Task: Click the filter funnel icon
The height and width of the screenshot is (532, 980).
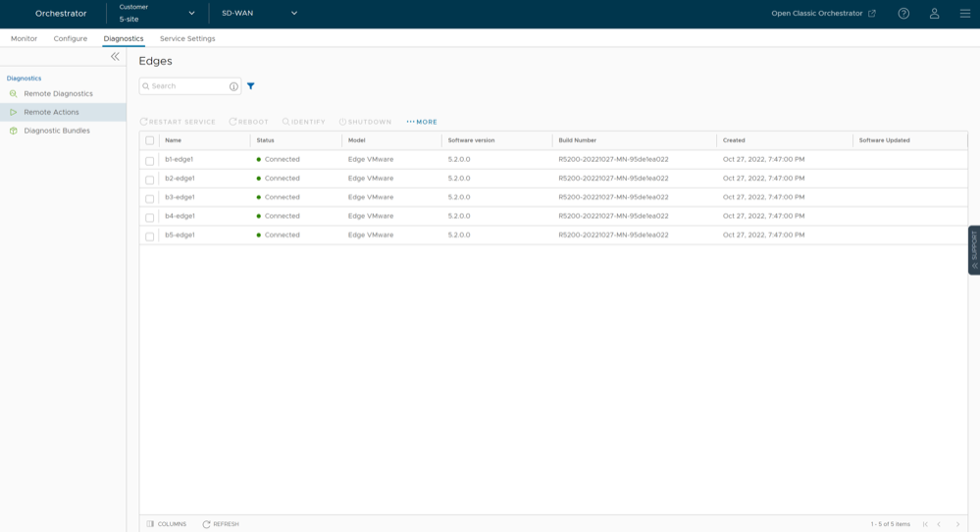Action: [251, 86]
